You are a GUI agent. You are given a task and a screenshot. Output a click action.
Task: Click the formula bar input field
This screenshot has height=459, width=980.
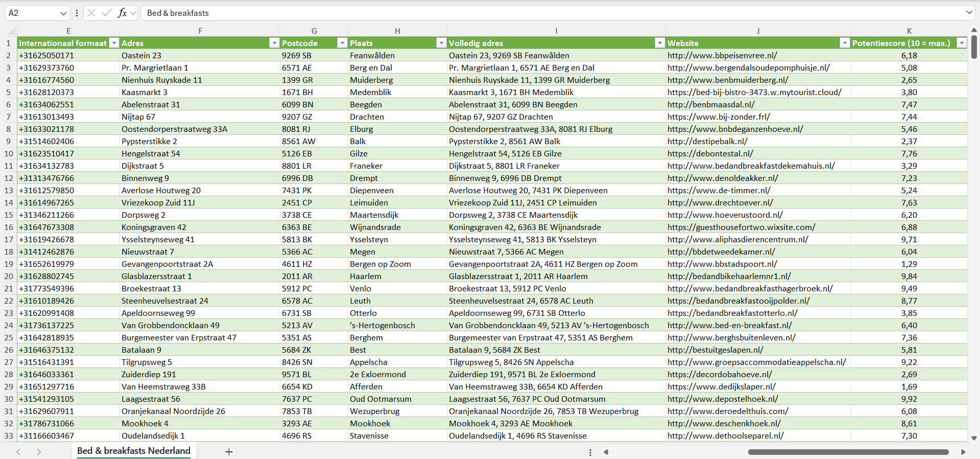click(552, 13)
